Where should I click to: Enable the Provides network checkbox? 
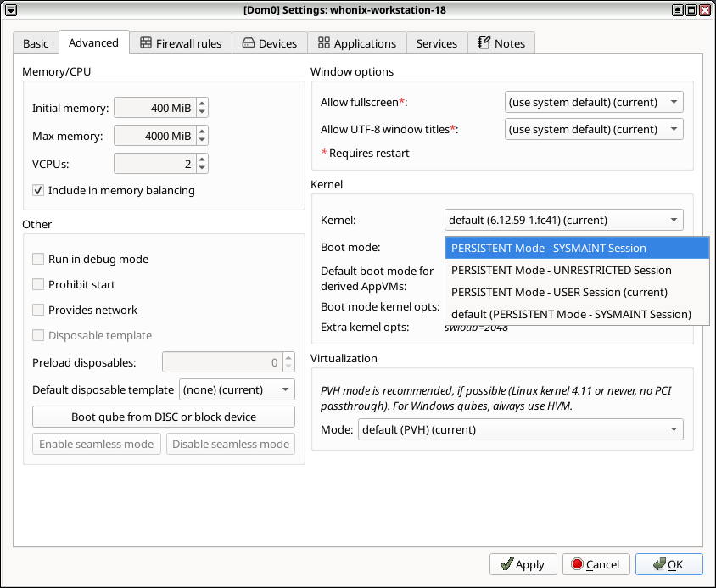(38, 310)
